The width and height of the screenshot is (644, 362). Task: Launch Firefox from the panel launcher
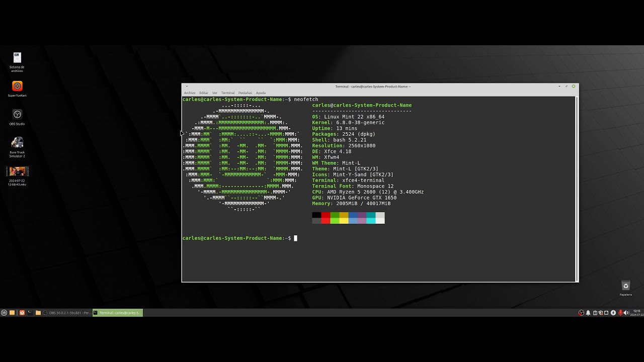coord(22,313)
